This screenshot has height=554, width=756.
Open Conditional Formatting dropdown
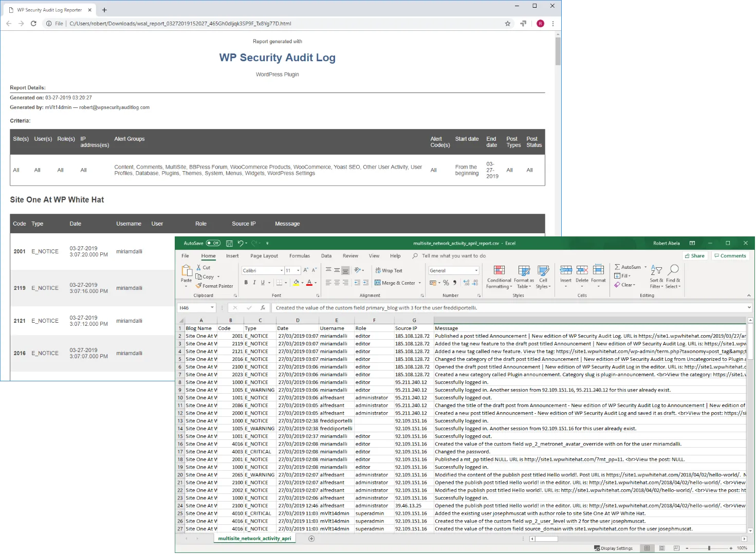click(x=499, y=277)
